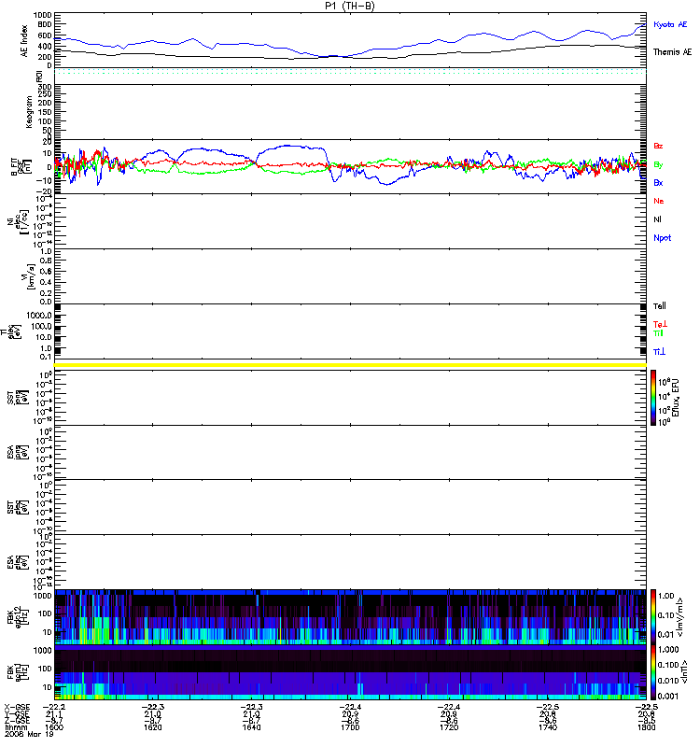Click the P1 (TH-B) plot title
Viewport: 700px width, 747px height.
(349, 6)
